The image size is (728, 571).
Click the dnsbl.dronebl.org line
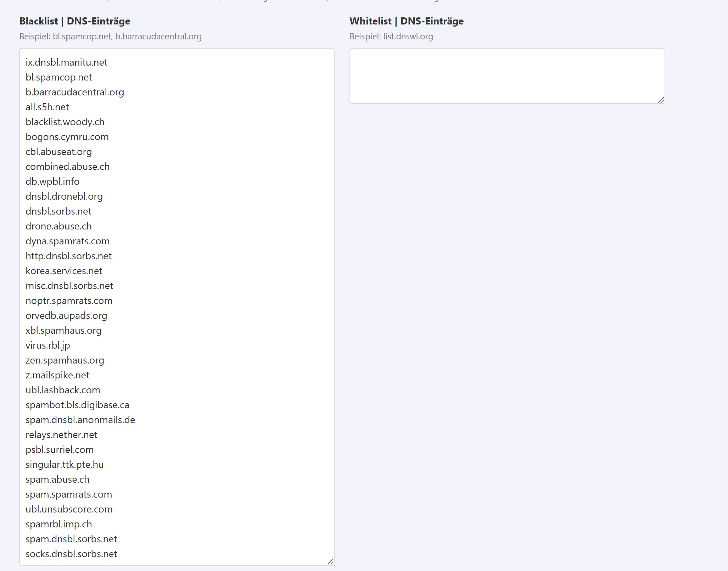pos(64,196)
